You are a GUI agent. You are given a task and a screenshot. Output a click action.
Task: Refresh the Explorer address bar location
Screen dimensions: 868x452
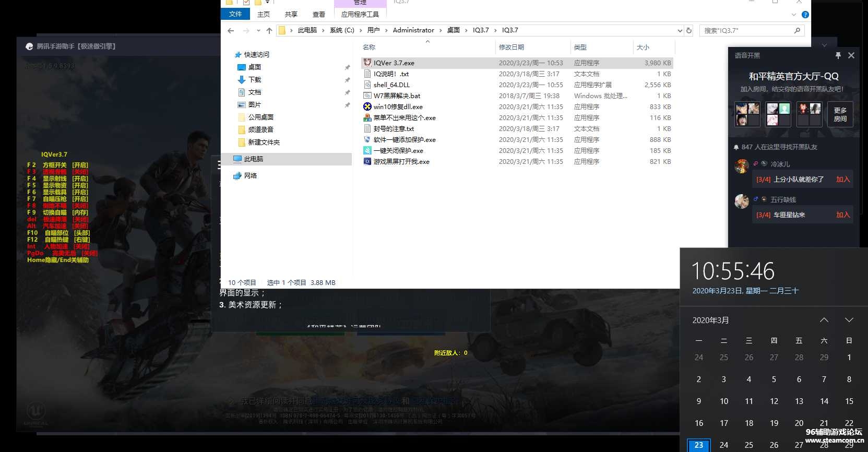click(689, 30)
